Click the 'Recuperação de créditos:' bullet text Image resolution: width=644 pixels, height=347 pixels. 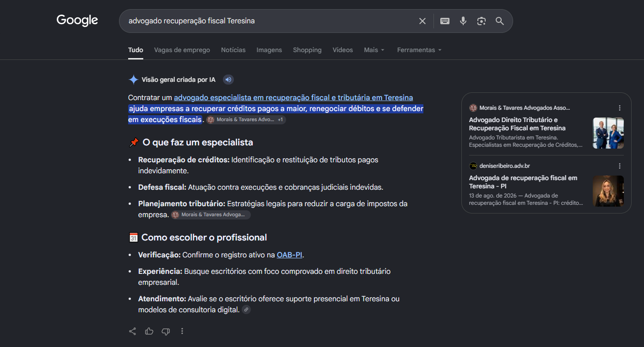pyautogui.click(x=184, y=160)
